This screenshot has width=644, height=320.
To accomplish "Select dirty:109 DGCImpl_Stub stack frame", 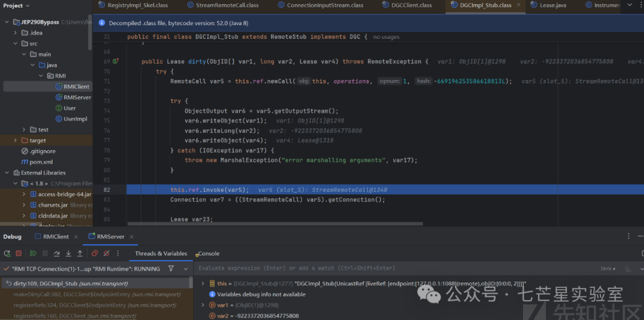I will point(97,284).
